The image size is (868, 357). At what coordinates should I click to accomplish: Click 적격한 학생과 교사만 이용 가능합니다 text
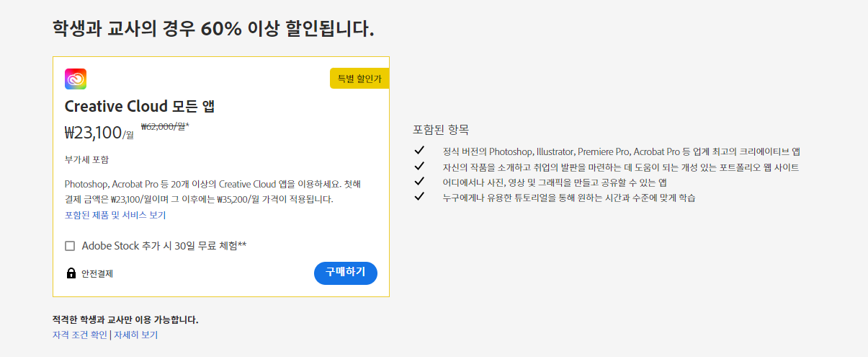tap(125, 319)
